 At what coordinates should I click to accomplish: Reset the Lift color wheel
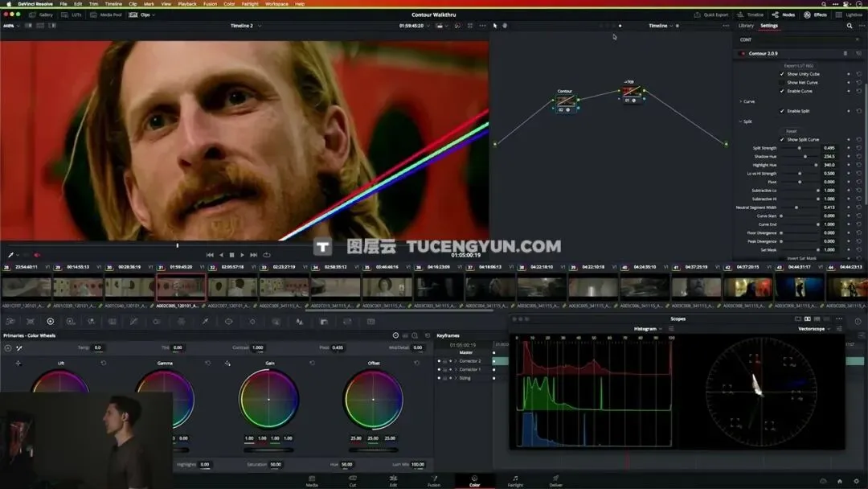click(x=104, y=364)
